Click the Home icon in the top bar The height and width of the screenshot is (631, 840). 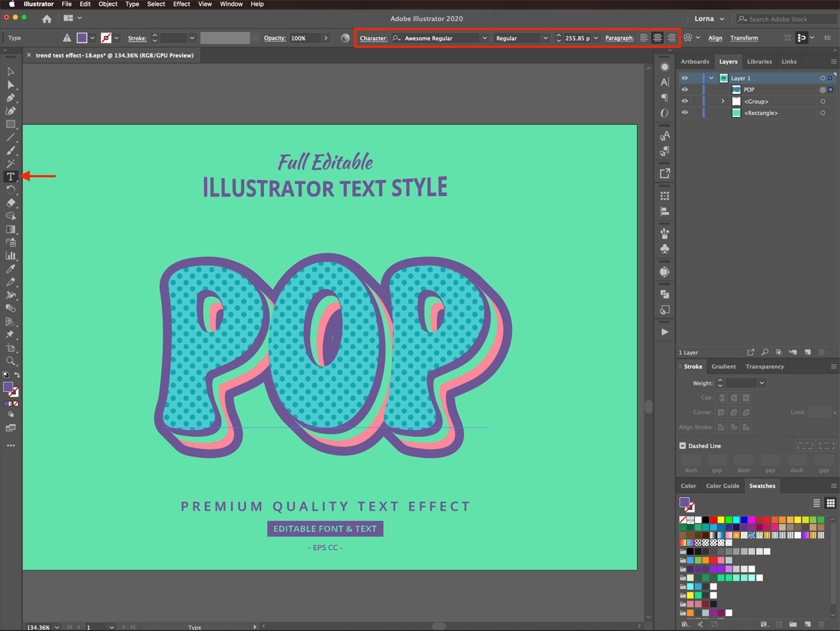point(47,18)
